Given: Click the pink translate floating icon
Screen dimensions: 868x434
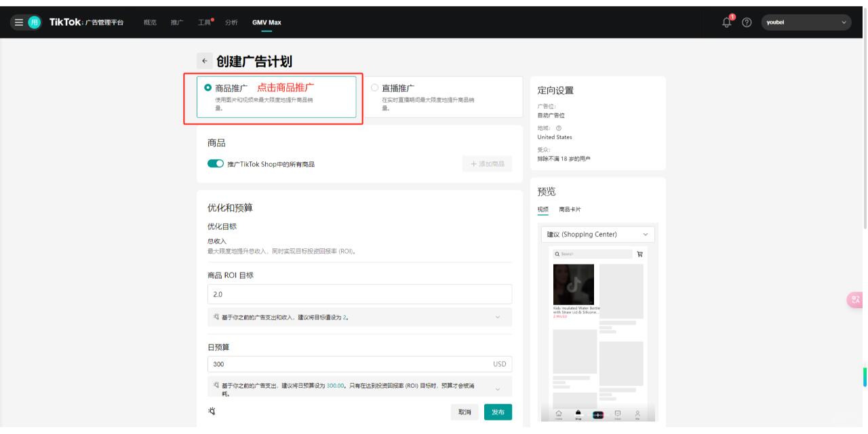Looking at the screenshot, I should point(856,300).
